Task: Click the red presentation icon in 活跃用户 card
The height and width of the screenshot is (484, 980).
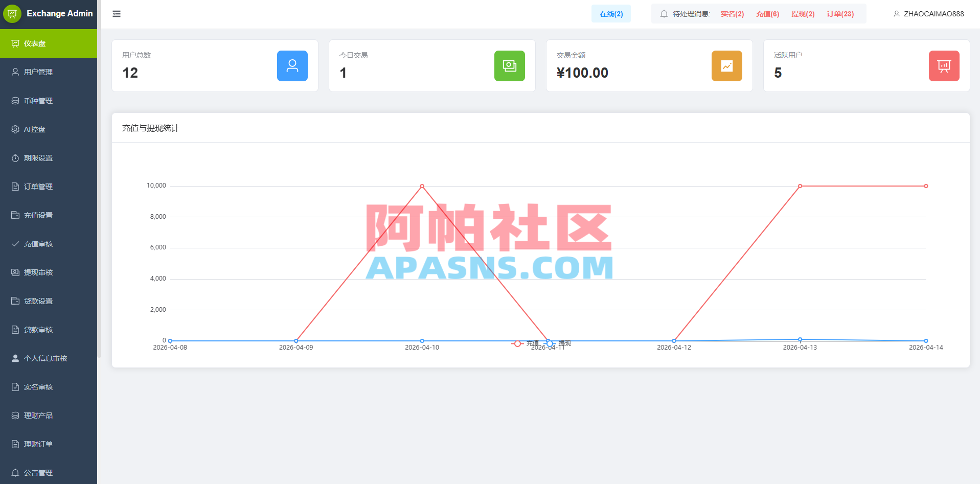Action: click(944, 66)
